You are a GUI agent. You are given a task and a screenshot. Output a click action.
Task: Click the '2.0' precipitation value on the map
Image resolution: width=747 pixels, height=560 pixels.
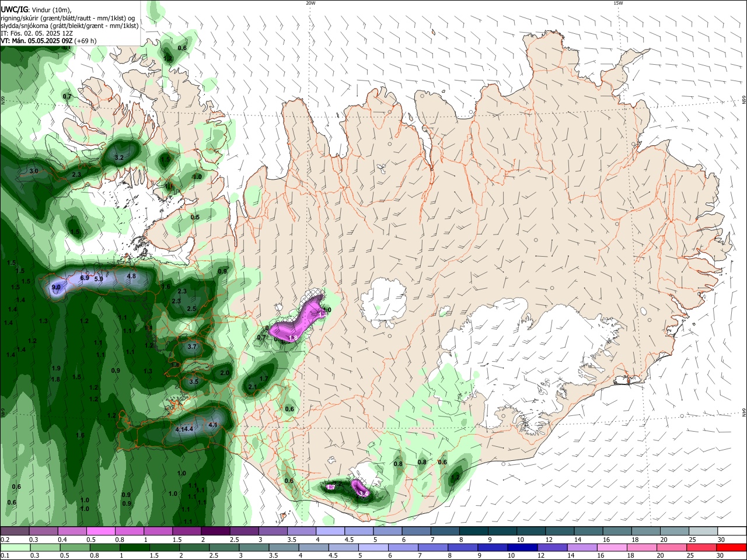coord(225,373)
